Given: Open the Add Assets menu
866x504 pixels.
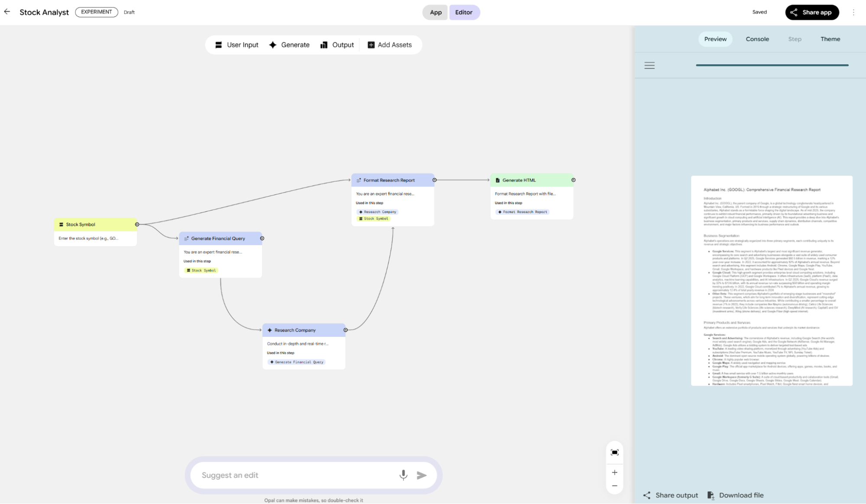Looking at the screenshot, I should [x=389, y=45].
